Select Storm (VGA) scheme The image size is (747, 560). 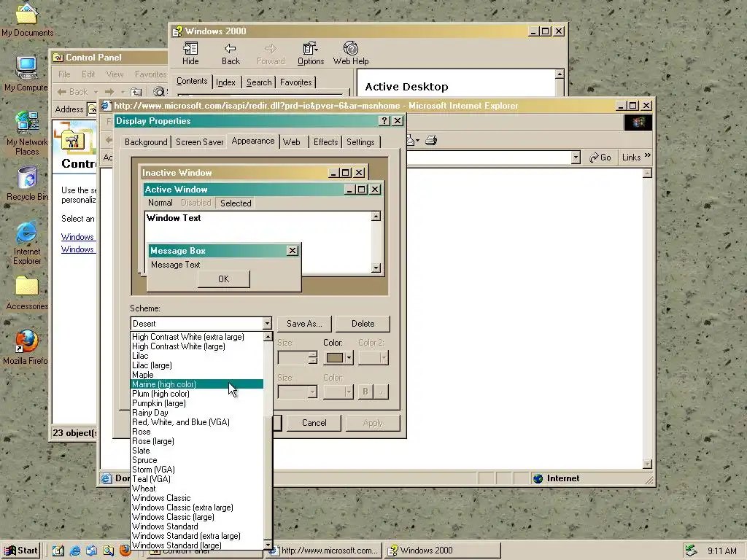(197, 470)
